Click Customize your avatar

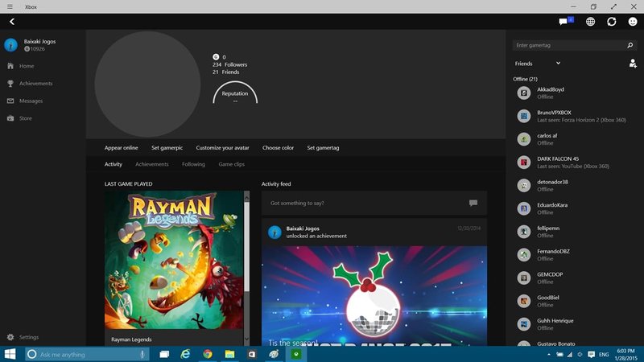[223, 148]
